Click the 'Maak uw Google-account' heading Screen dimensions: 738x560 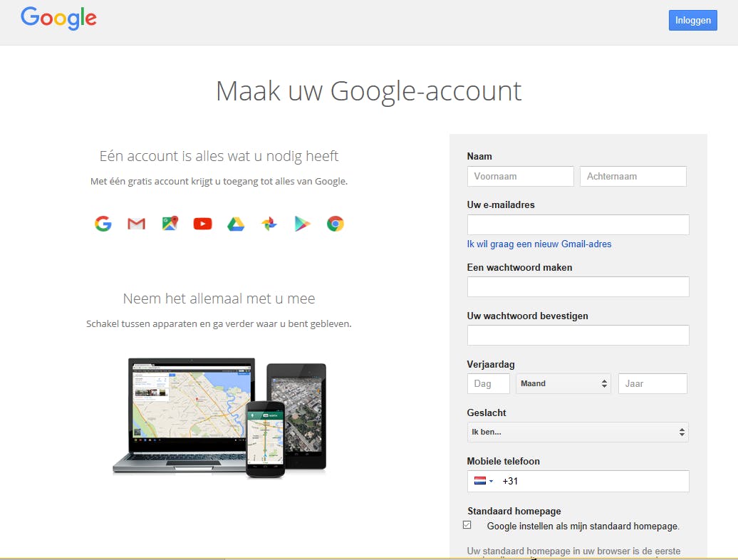(x=368, y=90)
